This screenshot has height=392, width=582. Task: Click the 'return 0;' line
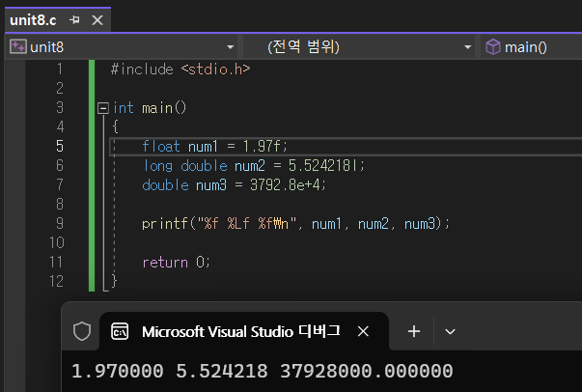(177, 262)
